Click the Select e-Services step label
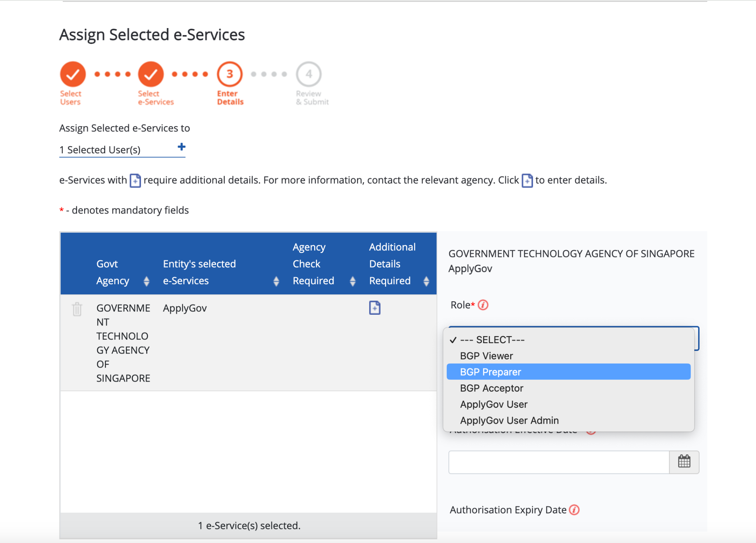This screenshot has height=543, width=756. click(x=156, y=98)
